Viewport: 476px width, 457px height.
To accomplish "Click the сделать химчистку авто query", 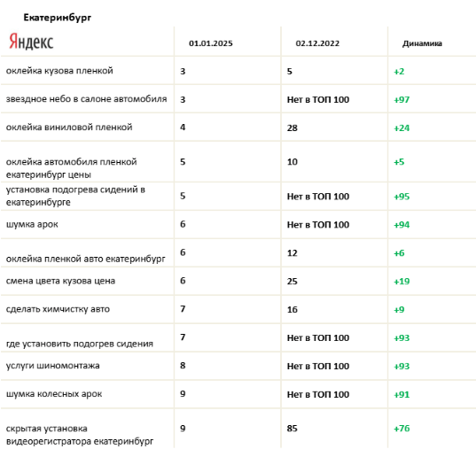I will point(58,309).
